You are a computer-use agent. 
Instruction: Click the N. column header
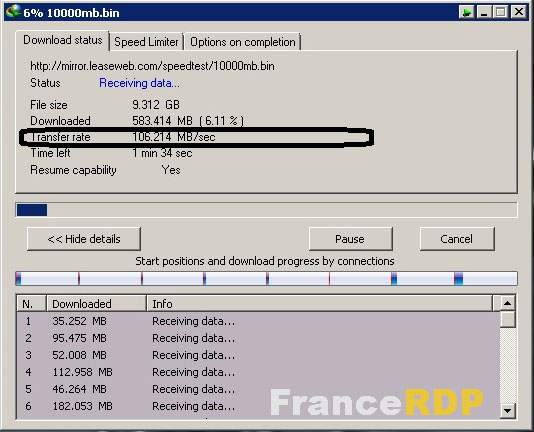coord(31,304)
